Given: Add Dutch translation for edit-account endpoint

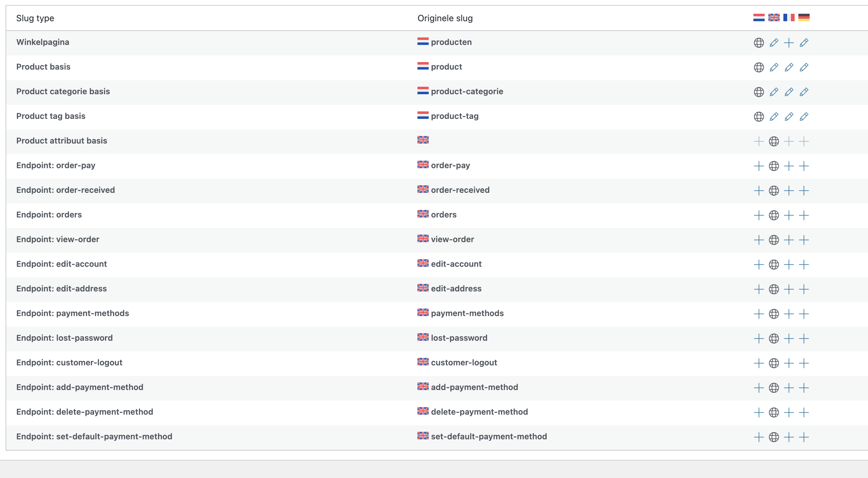Looking at the screenshot, I should 759,265.
